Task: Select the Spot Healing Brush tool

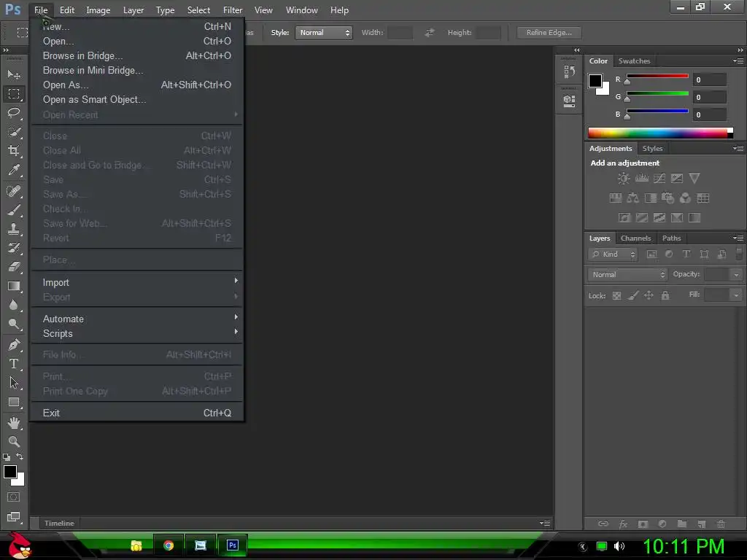Action: (x=14, y=191)
